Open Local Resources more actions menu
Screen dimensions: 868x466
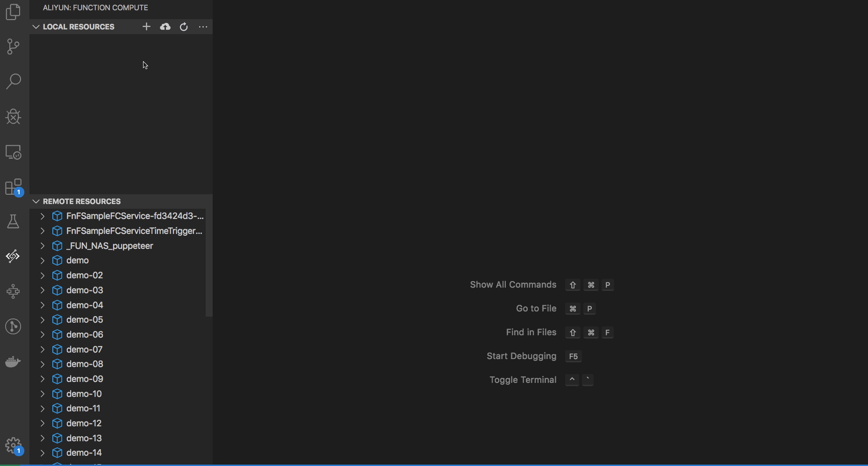[203, 27]
